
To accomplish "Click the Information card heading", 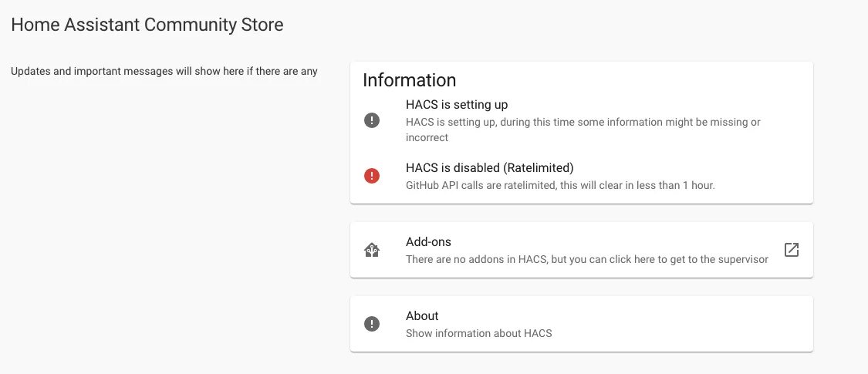I will point(410,80).
